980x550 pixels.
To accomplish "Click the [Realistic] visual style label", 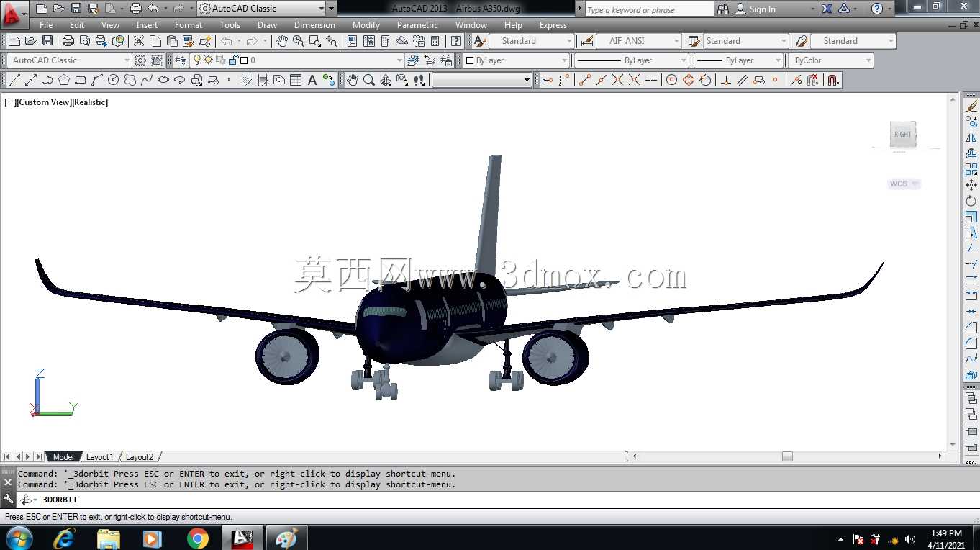I will 90,102.
